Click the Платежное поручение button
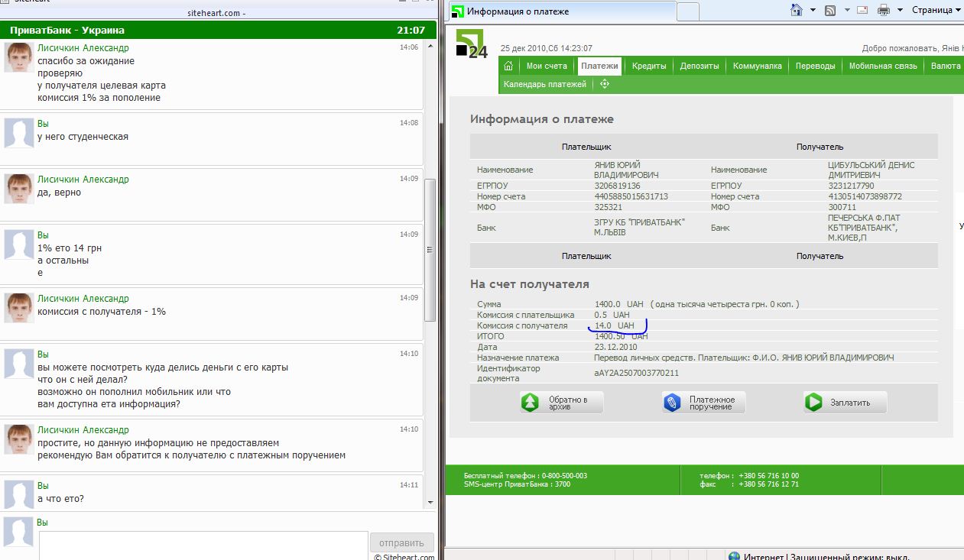Screen dimensions: 964x560 click(x=703, y=403)
